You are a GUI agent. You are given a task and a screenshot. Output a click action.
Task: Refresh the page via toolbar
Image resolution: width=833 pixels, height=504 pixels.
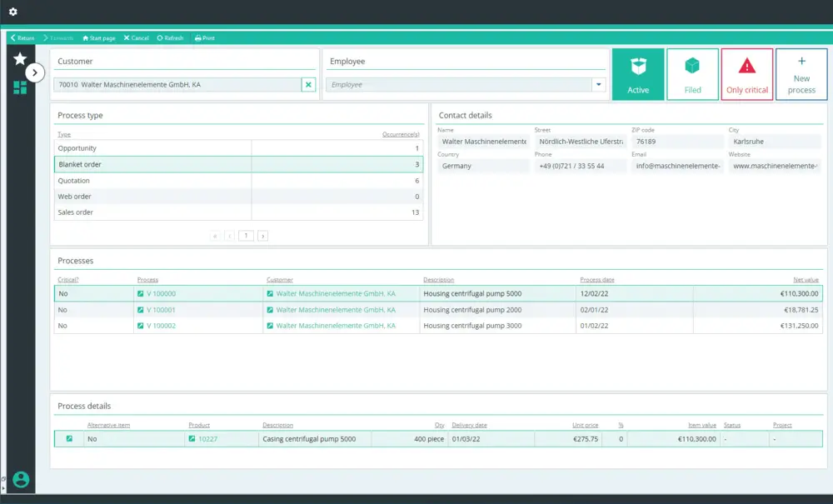(x=170, y=38)
